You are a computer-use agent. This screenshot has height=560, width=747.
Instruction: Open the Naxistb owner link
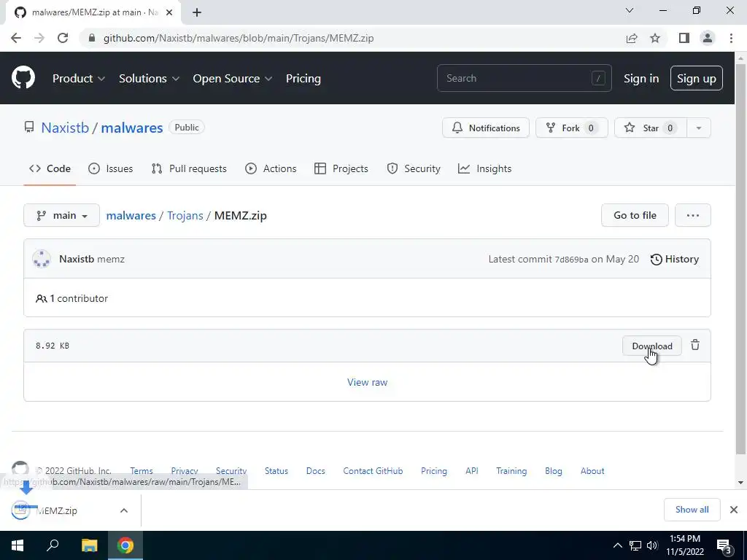pyautogui.click(x=65, y=128)
